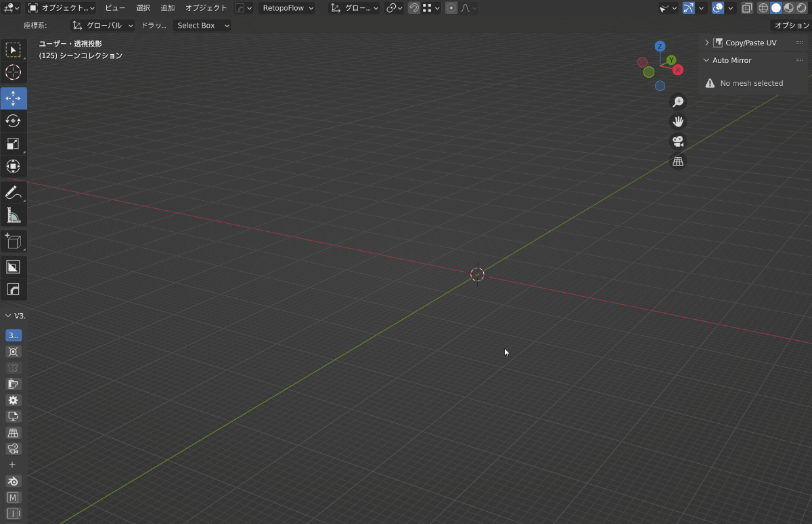This screenshot has width=812, height=524.
Task: Click the green Y axis gizmo ball
Action: 671,60
